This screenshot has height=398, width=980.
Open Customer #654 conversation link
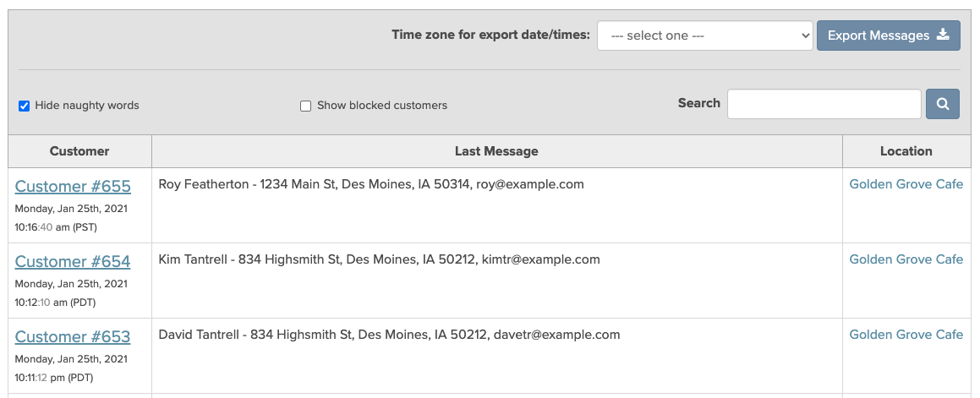[73, 262]
